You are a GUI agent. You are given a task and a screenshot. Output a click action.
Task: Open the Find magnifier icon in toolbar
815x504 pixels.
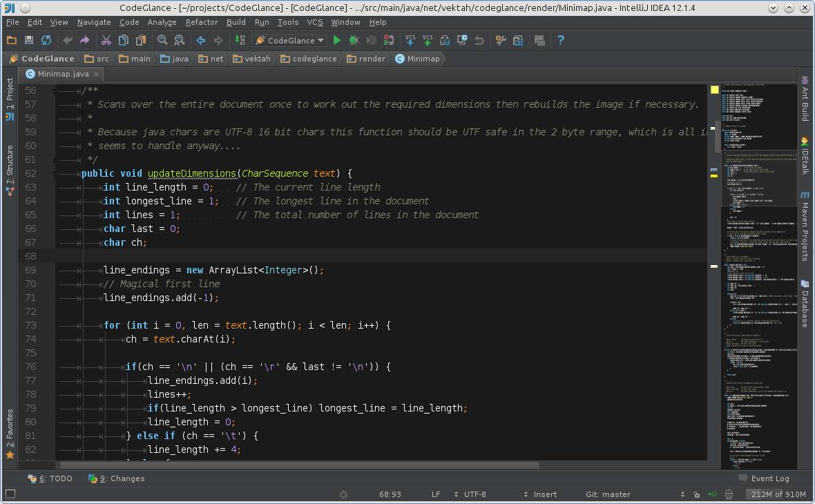pos(162,40)
